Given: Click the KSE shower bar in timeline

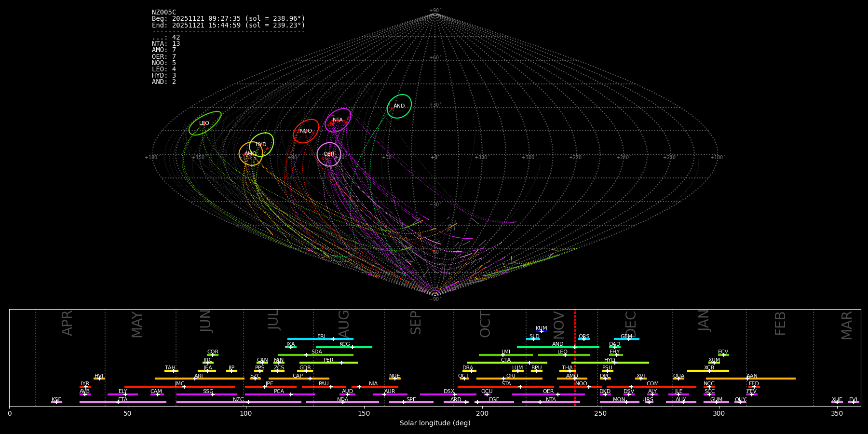Looking at the screenshot, I should click(x=56, y=402).
